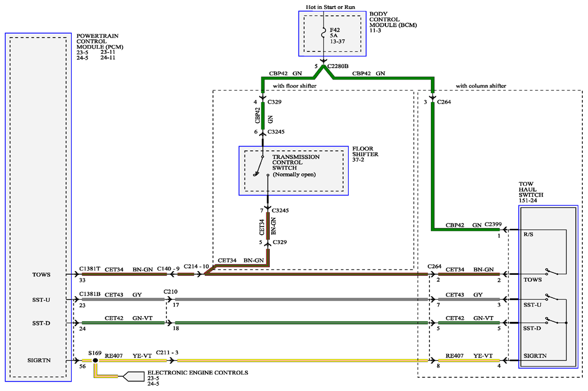Select the 'Hot in Start or Run' text
The height and width of the screenshot is (391, 588).
click(330, 7)
